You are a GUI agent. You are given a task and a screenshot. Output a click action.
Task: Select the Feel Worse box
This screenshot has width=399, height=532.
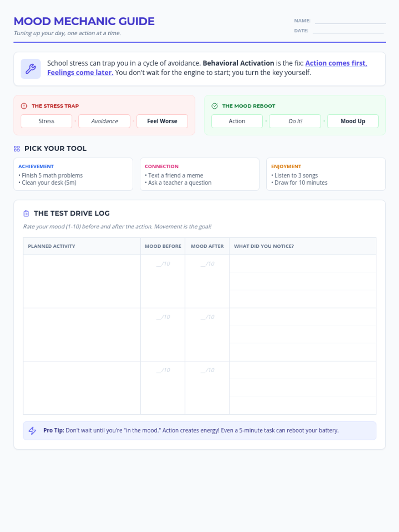pyautogui.click(x=162, y=121)
